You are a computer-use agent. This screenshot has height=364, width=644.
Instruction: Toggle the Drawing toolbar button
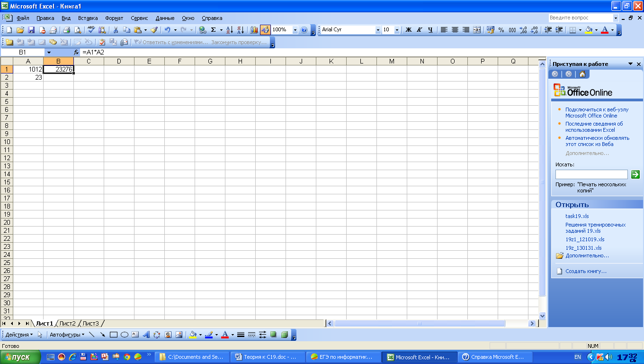click(265, 30)
